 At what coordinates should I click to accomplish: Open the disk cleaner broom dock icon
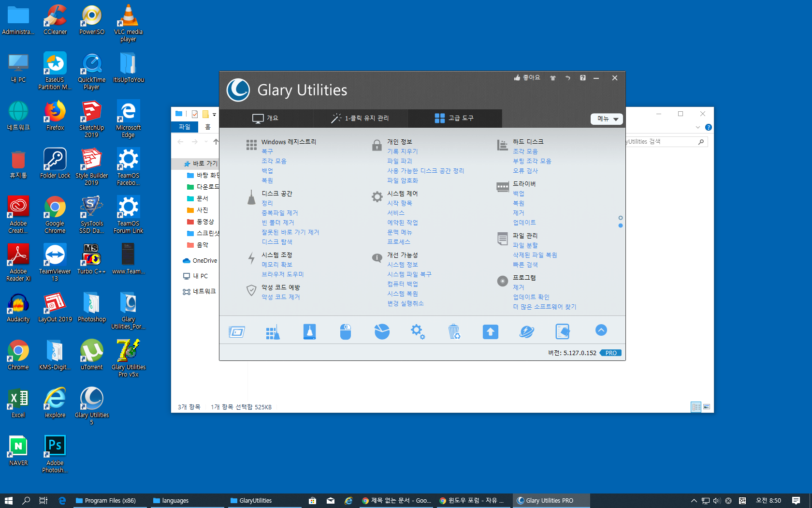point(309,332)
